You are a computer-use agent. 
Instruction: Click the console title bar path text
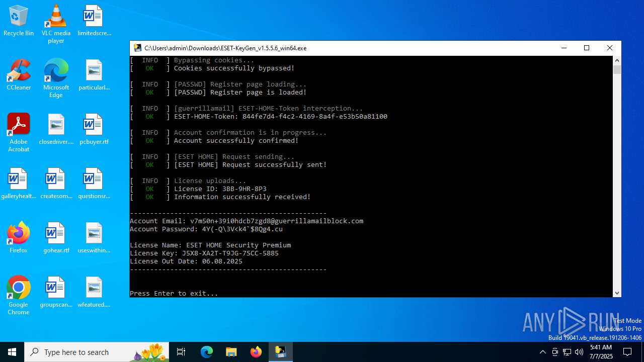tap(225, 48)
